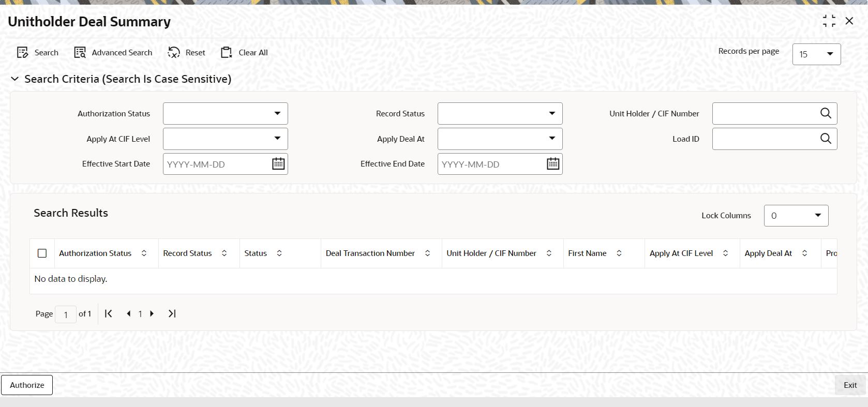Open Advanced Search
The image size is (868, 407).
coord(113,53)
